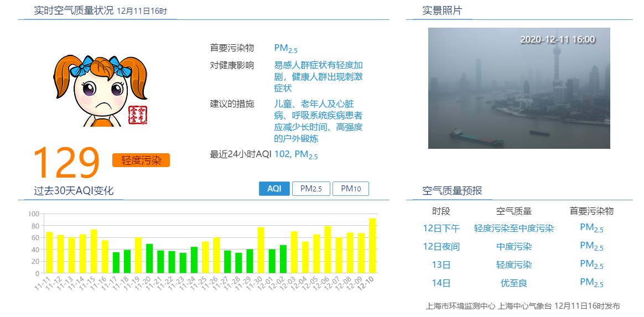Click the 12-03 yellow bar

pos(294,252)
